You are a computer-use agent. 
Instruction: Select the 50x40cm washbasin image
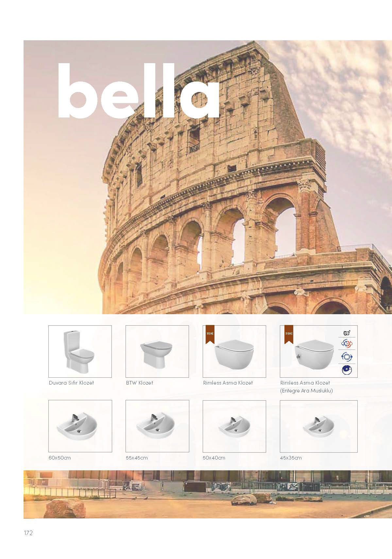[234, 426]
